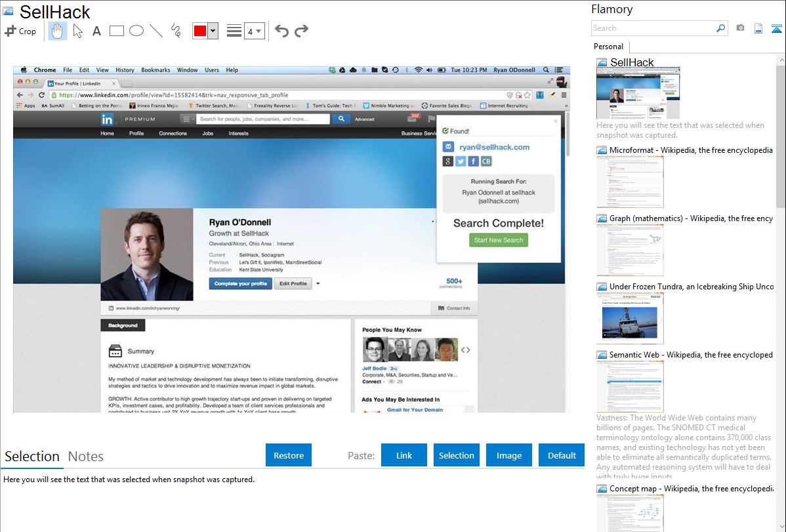Viewport: 786px width, 532px height.
Task: Click the mail envelope icon in popup
Action: click(448, 147)
